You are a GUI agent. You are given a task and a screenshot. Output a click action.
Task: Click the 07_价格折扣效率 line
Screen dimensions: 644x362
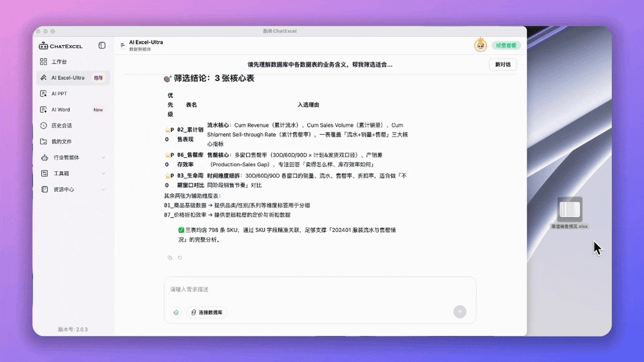tap(227, 214)
